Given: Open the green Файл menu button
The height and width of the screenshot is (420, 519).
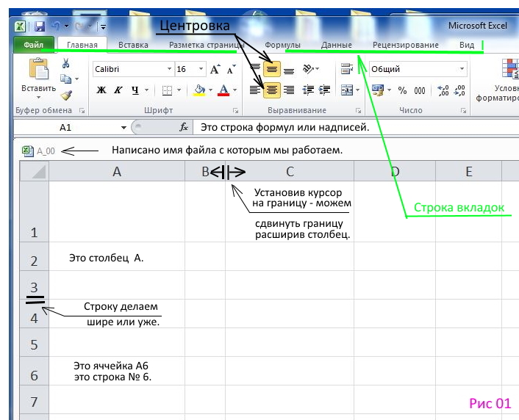Looking at the screenshot, I should (x=33, y=46).
